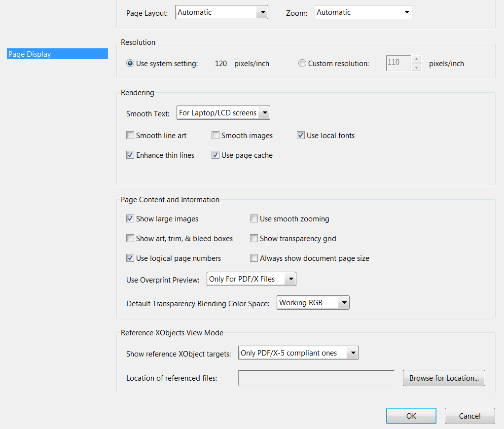
Task: Disable Use local fonts
Action: coord(301,135)
